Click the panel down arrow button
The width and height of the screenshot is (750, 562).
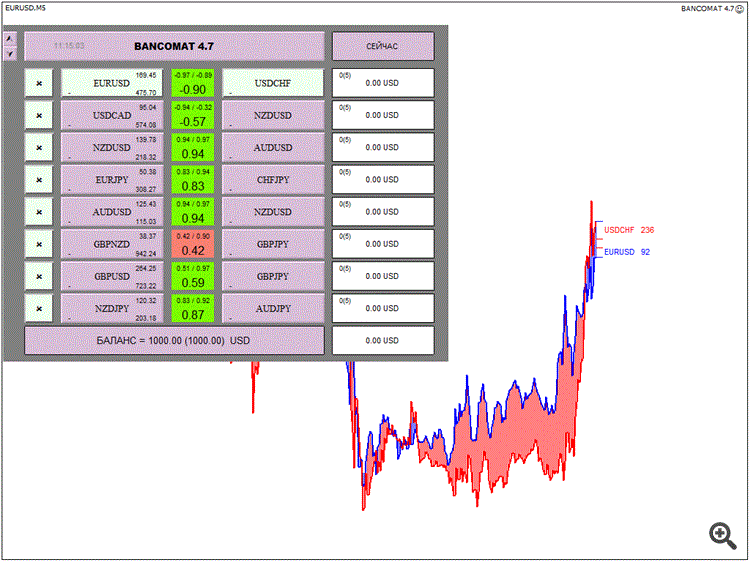pyautogui.click(x=10, y=54)
